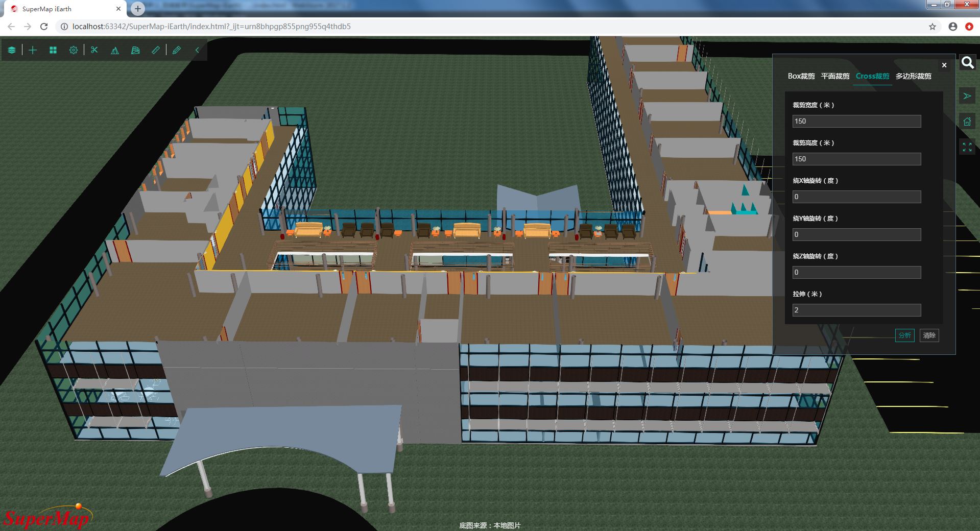Click the red extension icon in browser

[969, 27]
